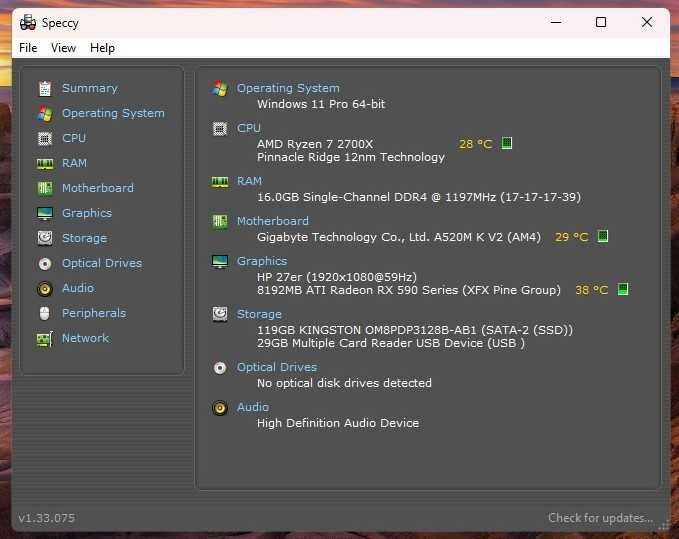Click the version number v1.33.075
The height and width of the screenshot is (539, 679).
[x=47, y=518]
